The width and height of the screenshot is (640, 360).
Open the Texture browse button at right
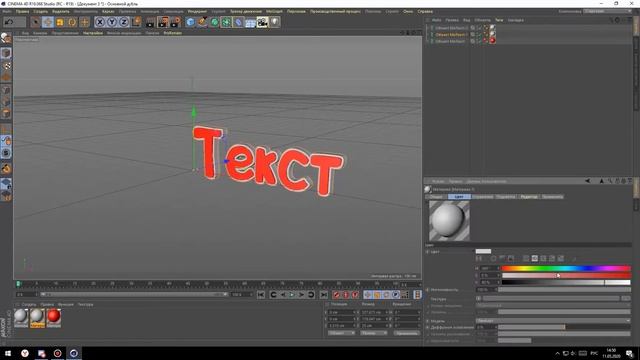click(627, 299)
